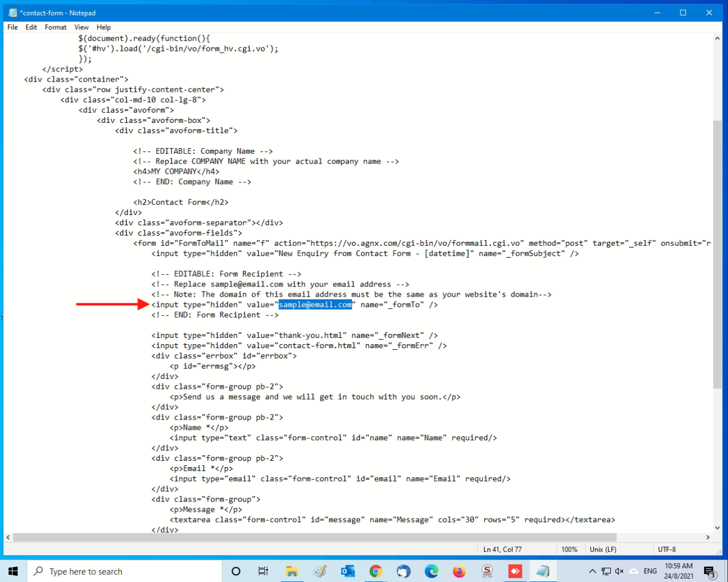Show hidden system tray icons

[592, 571]
